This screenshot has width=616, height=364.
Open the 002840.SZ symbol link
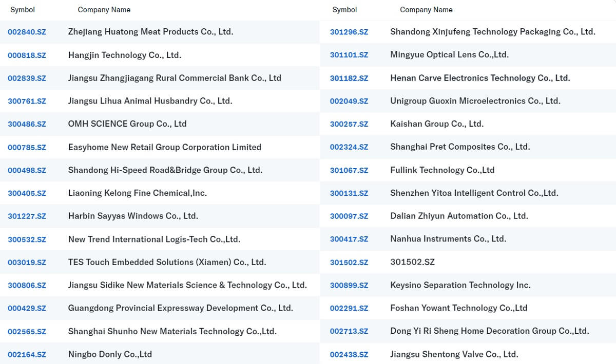click(27, 32)
